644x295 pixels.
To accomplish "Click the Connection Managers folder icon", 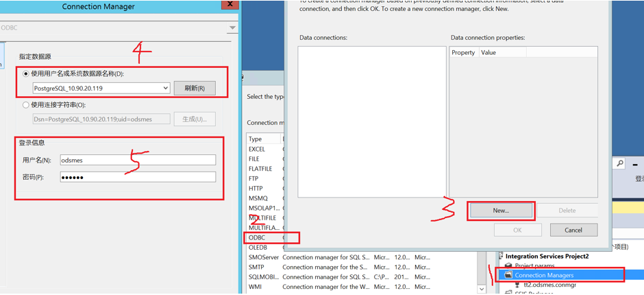I will 508,275.
